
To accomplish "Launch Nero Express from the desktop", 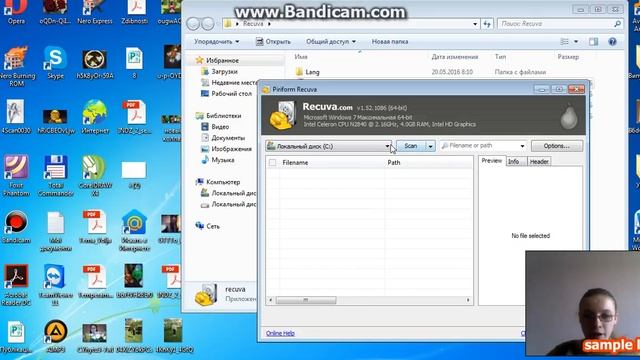I will pyautogui.click(x=95, y=11).
